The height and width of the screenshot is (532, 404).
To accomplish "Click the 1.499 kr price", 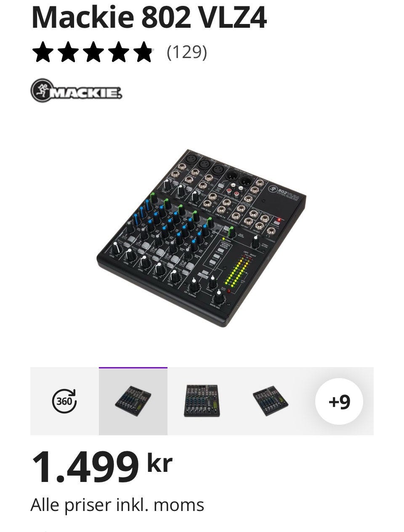I will tap(102, 466).
